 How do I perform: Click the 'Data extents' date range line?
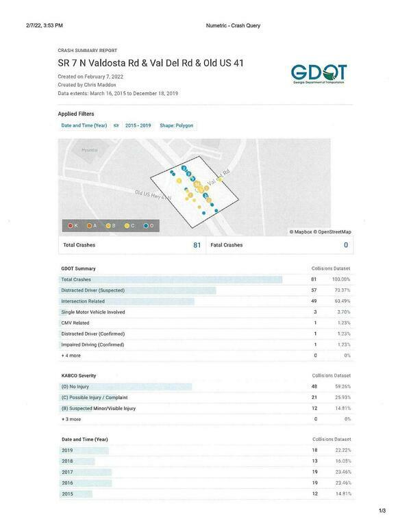coord(118,93)
